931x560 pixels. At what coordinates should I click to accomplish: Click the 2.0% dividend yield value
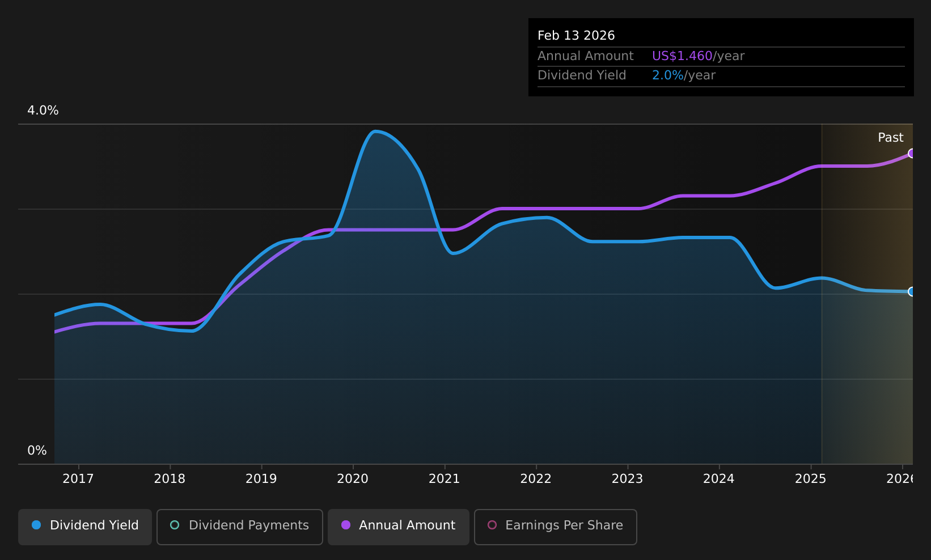[x=668, y=75]
